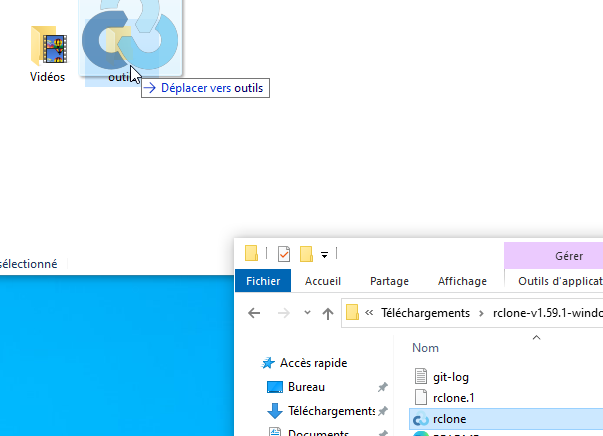Screen dimensions: 603x436
Task: Click the Properties checkmark icon in quick access toolbar
Action: pyautogui.click(x=284, y=254)
